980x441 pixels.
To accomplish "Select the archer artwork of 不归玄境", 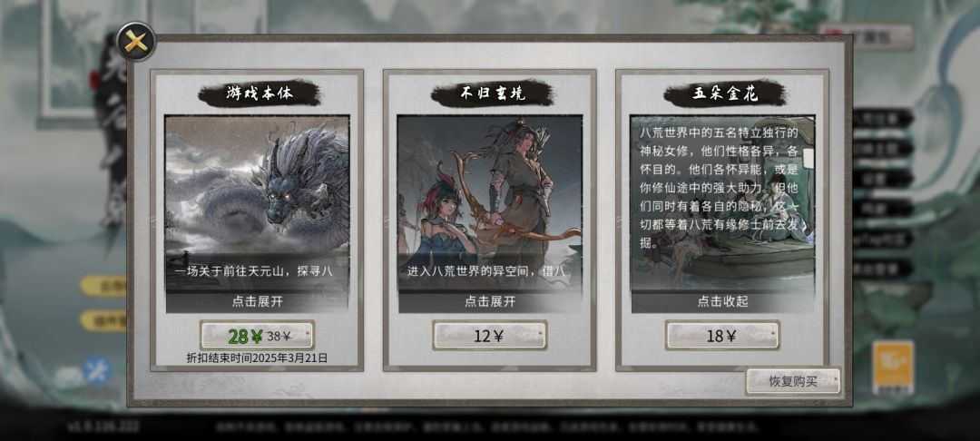I will click(x=490, y=188).
